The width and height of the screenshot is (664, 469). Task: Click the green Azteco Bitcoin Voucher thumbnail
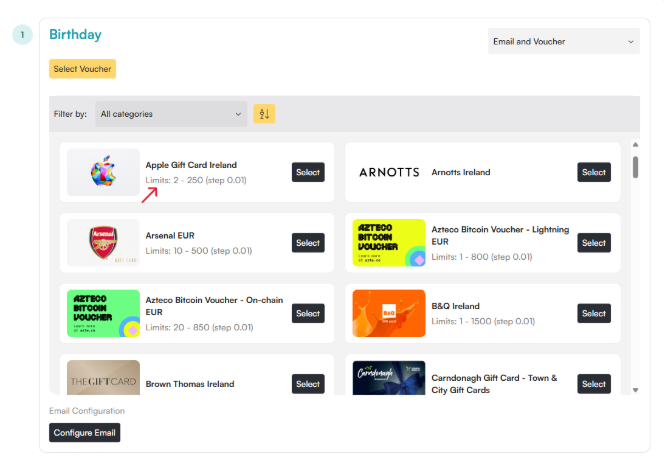tap(103, 313)
